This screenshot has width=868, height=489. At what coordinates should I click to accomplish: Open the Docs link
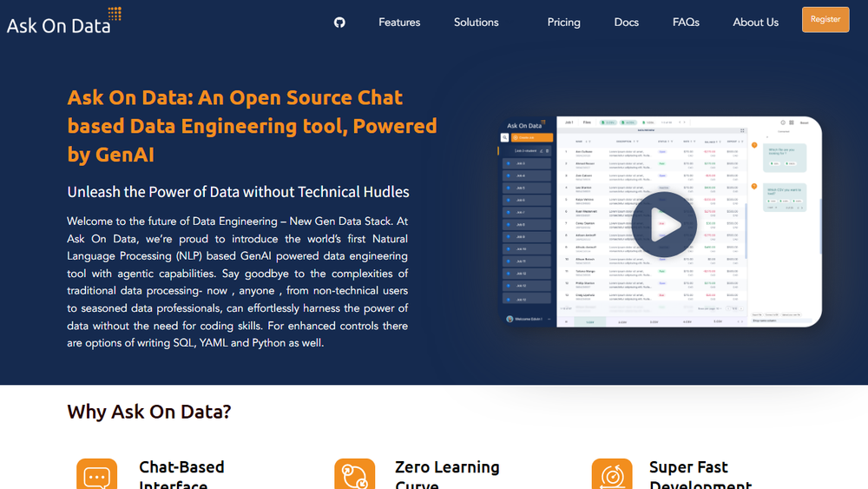coord(626,23)
